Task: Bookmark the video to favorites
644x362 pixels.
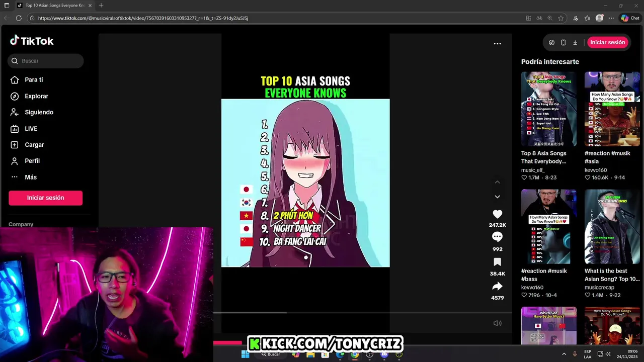Action: click(497, 262)
